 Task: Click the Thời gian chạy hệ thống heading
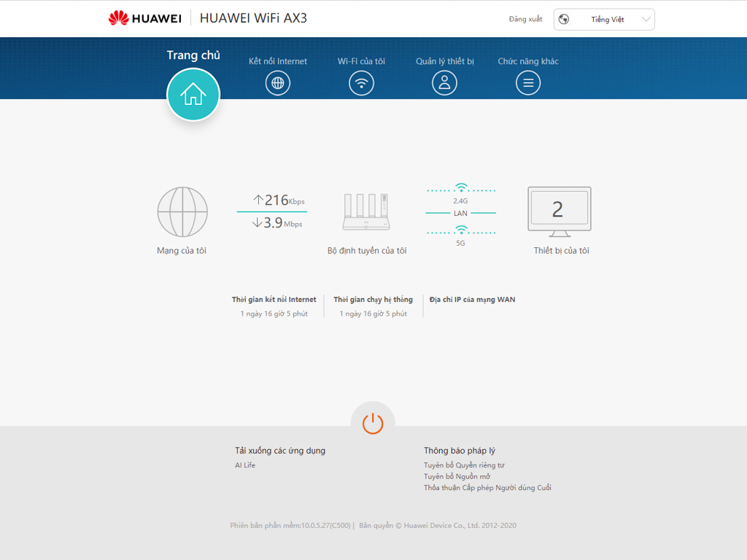click(373, 300)
